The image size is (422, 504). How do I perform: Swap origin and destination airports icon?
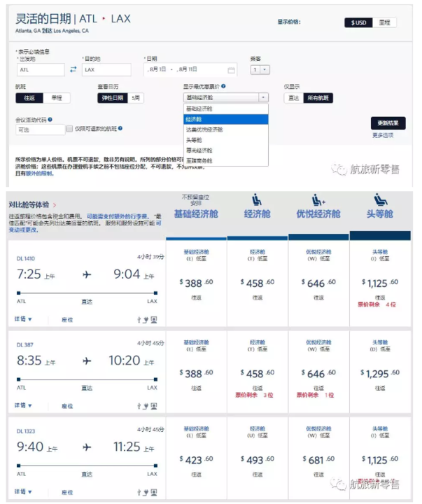[x=73, y=69]
